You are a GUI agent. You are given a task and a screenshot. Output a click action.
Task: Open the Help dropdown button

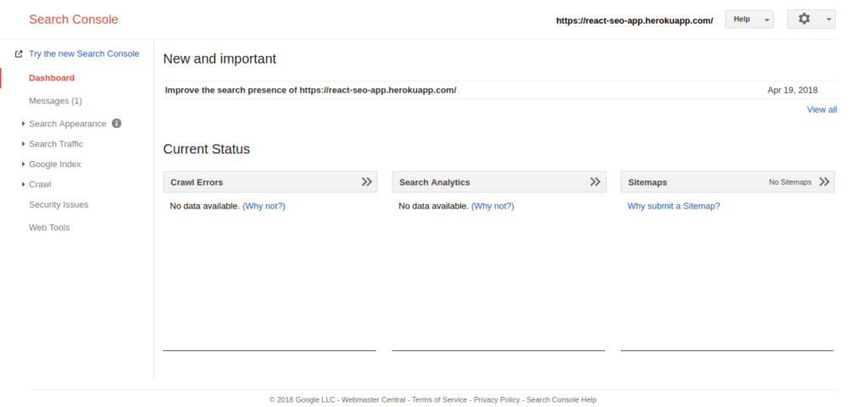749,19
